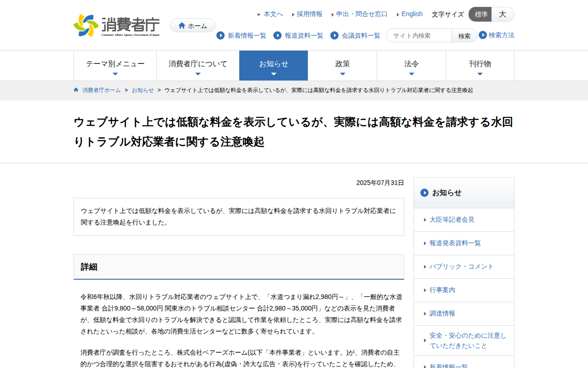The width and height of the screenshot is (588, 368).
Task: Click the 詳細 section heading
Action: (x=89, y=267)
